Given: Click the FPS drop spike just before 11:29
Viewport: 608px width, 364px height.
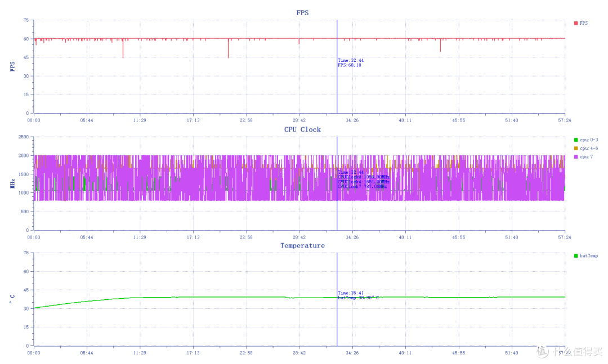Looking at the screenshot, I should tap(123, 48).
